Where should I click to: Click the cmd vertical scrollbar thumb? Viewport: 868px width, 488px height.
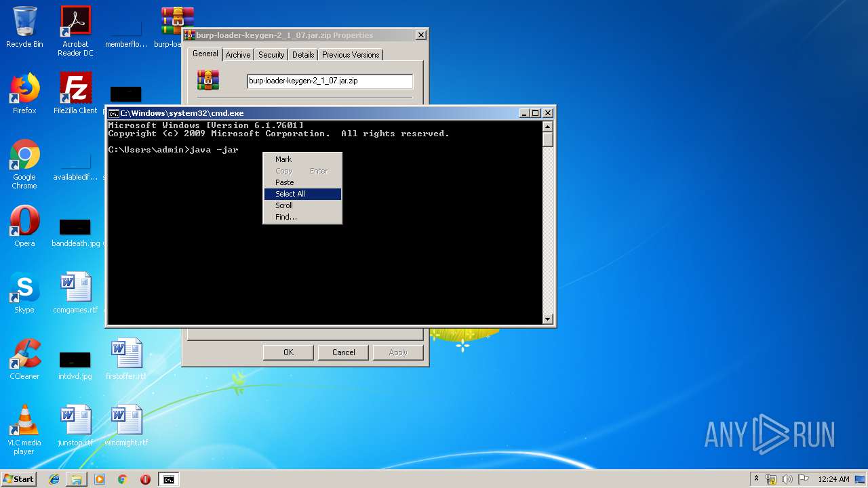click(548, 140)
